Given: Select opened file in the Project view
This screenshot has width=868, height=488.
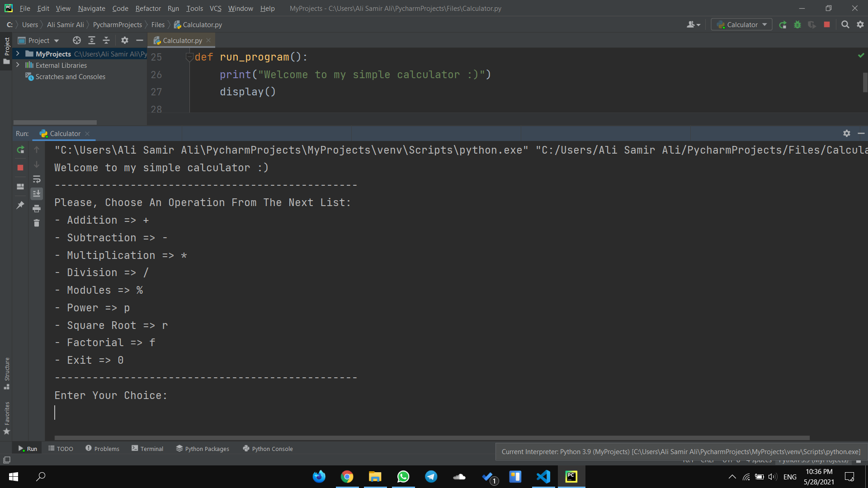Looking at the screenshot, I should click(x=76, y=40).
